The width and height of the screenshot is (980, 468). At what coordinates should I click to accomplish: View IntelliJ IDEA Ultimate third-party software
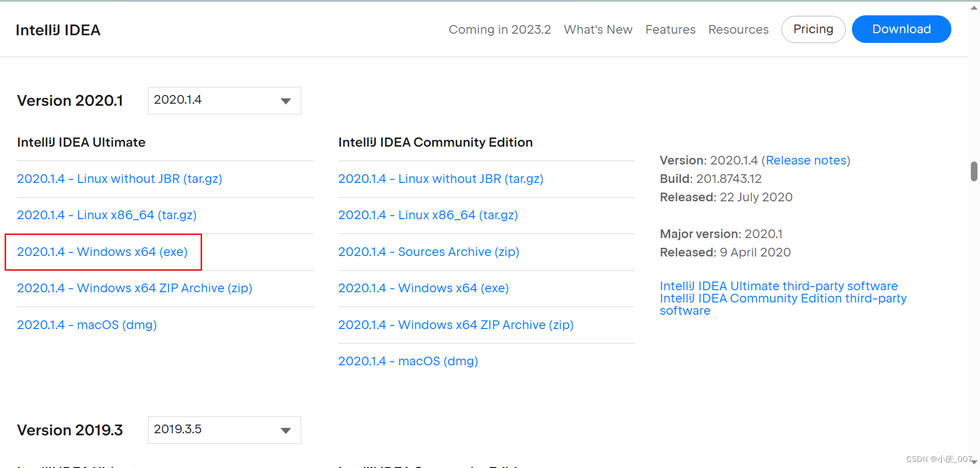(x=778, y=286)
